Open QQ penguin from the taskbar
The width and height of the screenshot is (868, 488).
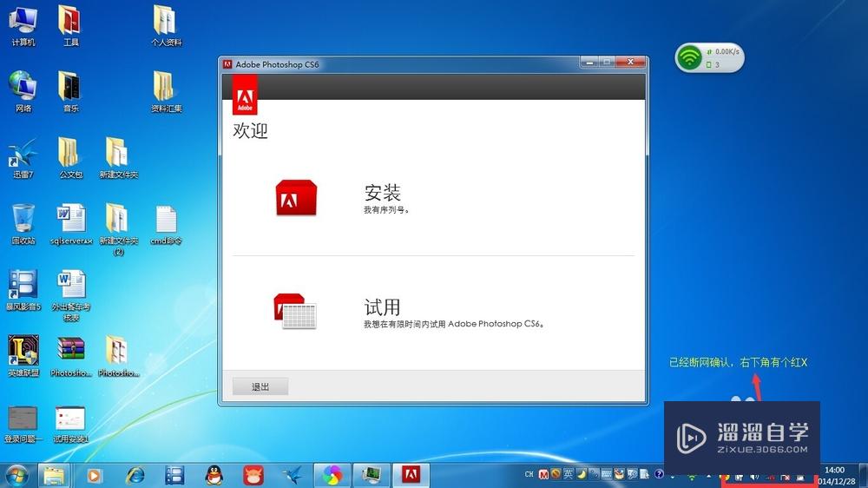214,476
